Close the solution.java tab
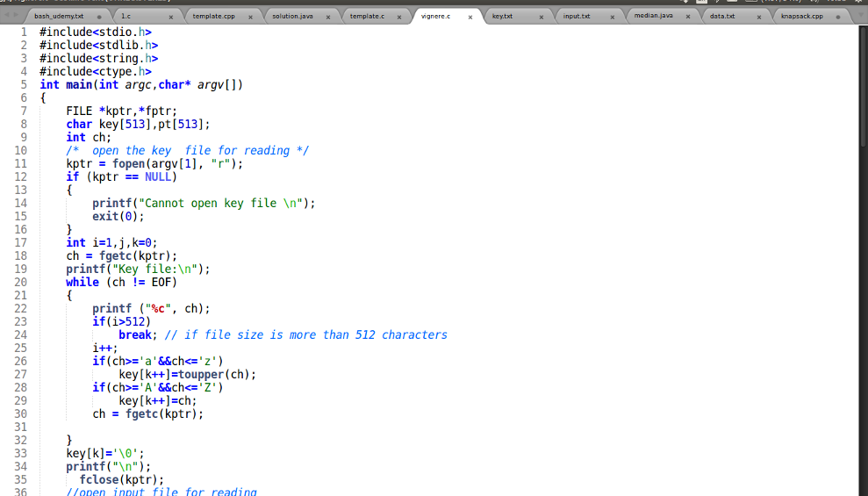Image resolution: width=868 pixels, height=496 pixels. click(328, 17)
